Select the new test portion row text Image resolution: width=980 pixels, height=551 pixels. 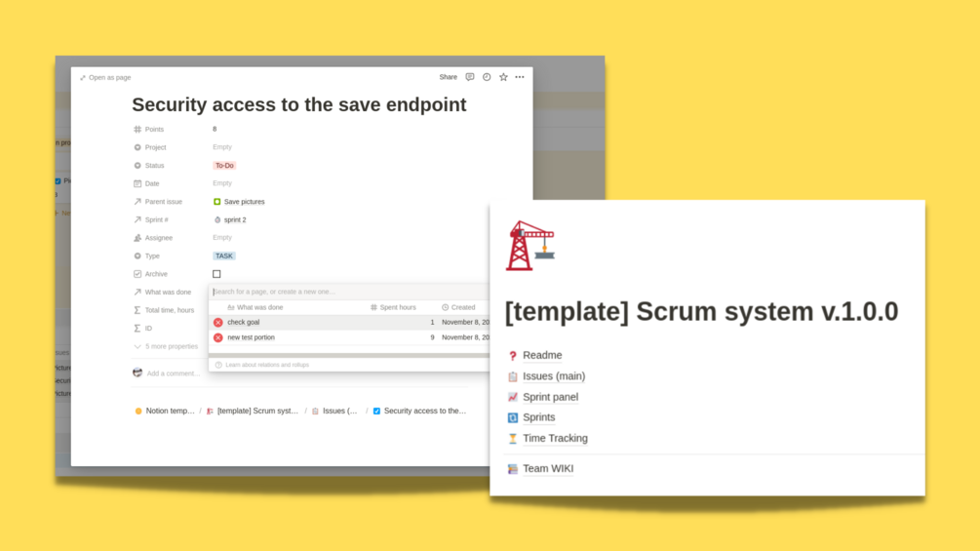pyautogui.click(x=251, y=337)
